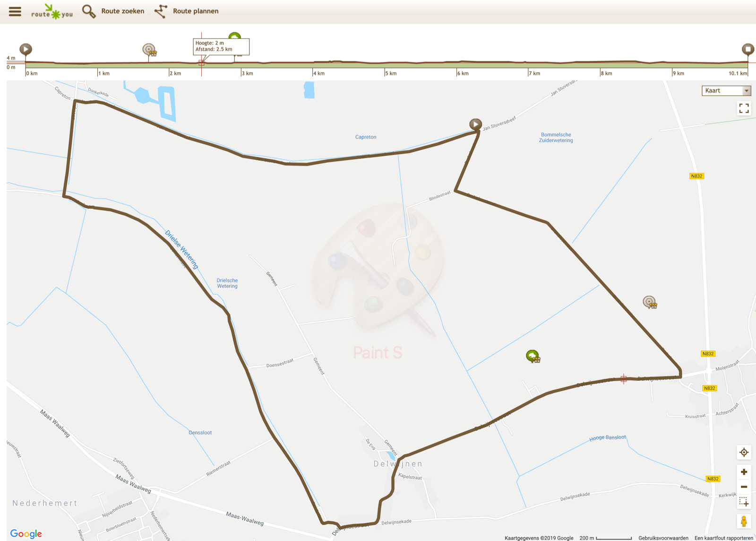Click the Google logo on map
The image size is (756, 541).
click(26, 533)
